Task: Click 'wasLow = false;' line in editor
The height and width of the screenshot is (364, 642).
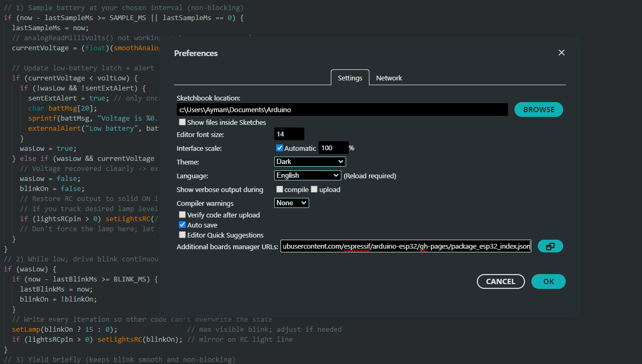Action: [50, 178]
